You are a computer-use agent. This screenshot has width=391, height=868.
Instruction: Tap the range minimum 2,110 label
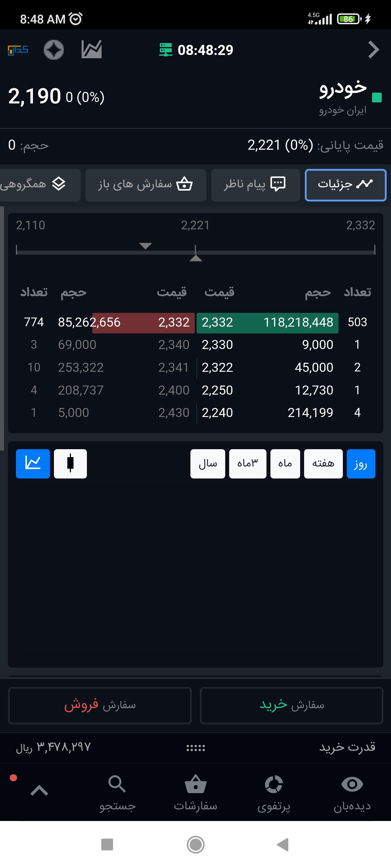coord(30,225)
